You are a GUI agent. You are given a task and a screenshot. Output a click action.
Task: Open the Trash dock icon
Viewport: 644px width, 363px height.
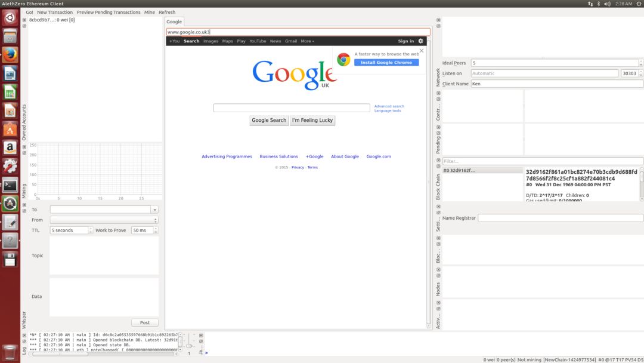click(x=10, y=352)
